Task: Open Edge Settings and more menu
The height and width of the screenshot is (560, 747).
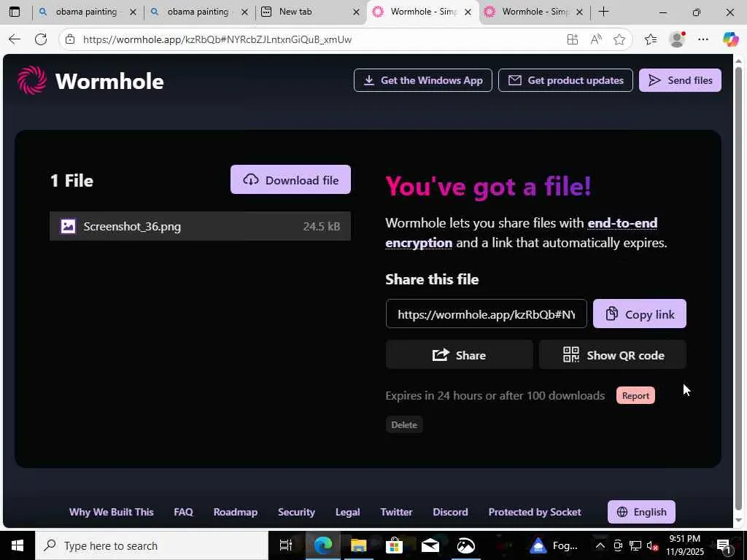Action: 703,39
